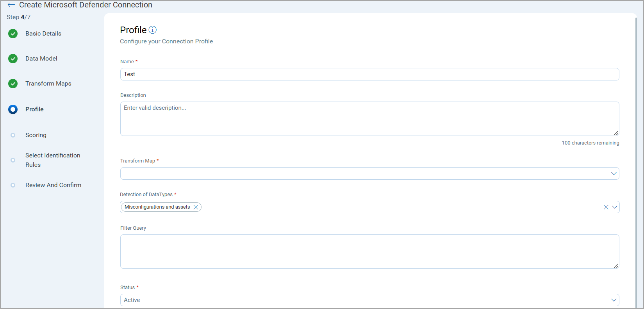The height and width of the screenshot is (309, 644).
Task: Go back using the left arrow icon
Action: coord(11,5)
